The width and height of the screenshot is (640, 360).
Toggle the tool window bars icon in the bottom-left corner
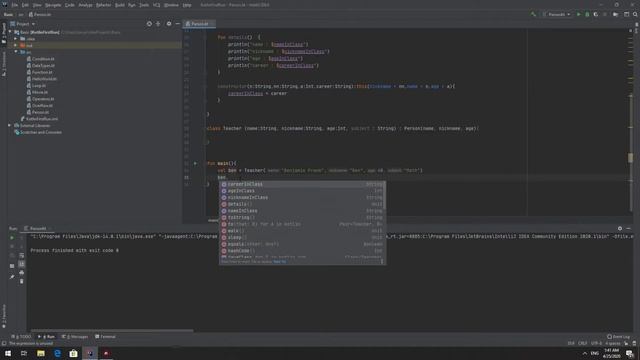coord(4,344)
